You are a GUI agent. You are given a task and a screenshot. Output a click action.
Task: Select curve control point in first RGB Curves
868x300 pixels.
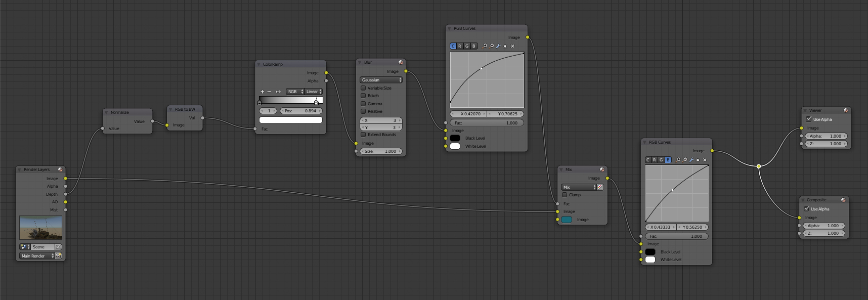(x=481, y=68)
